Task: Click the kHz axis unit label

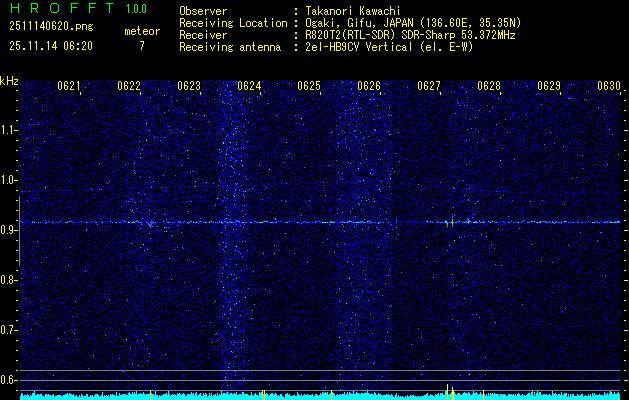Action: click(x=9, y=81)
